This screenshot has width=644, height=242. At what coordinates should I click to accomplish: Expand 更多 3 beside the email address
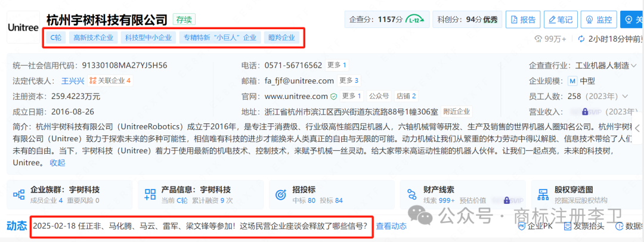pyautogui.click(x=349, y=80)
